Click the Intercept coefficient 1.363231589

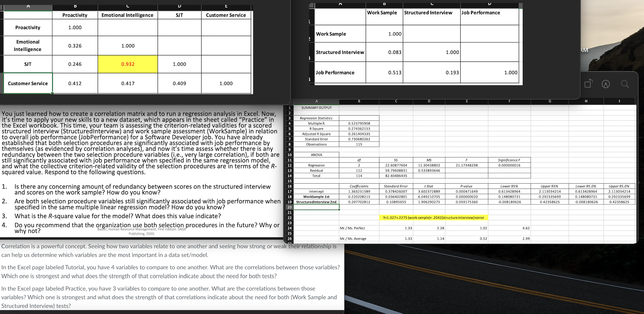pos(359,192)
